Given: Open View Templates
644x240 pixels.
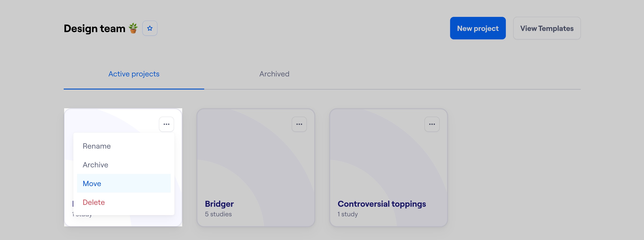Looking at the screenshot, I should click(x=547, y=28).
